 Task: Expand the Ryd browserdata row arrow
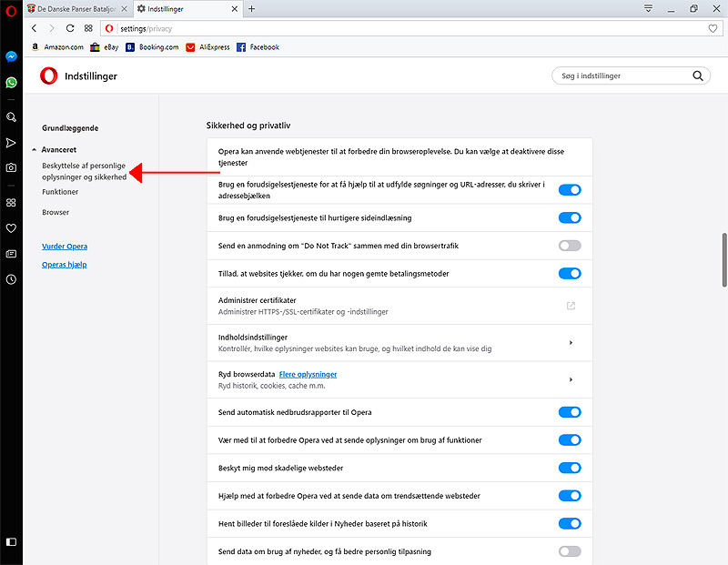pyautogui.click(x=571, y=379)
